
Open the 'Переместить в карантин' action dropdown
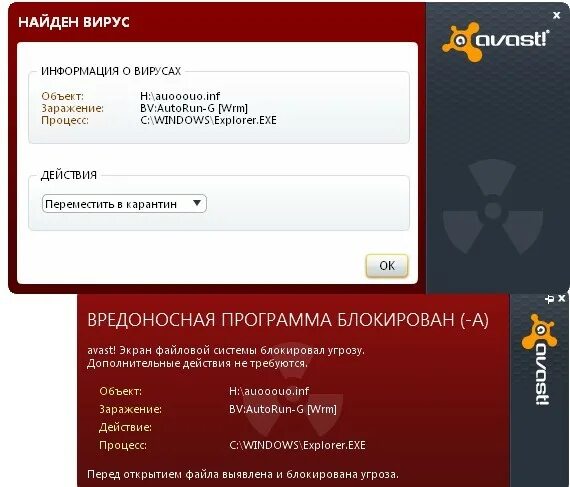[124, 204]
